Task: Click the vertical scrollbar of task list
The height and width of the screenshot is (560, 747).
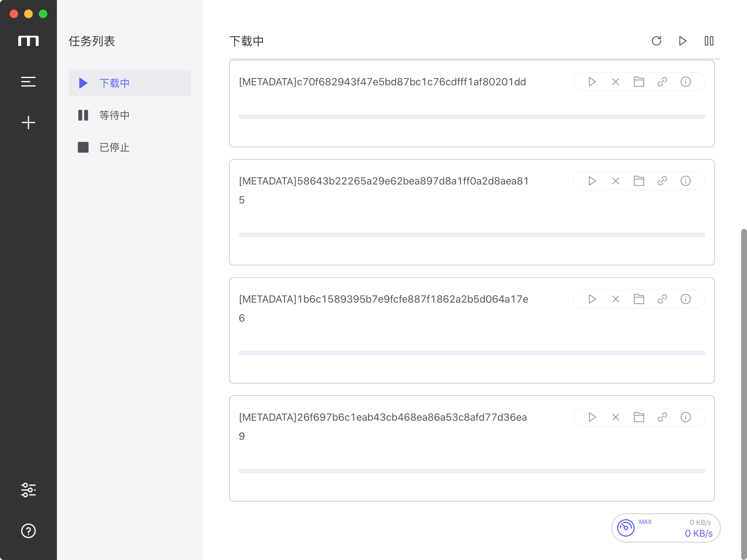Action: pyautogui.click(x=744, y=394)
